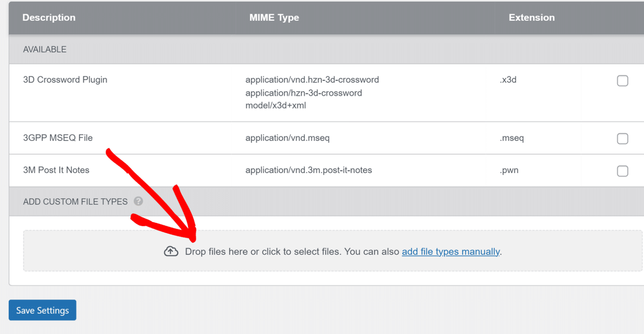
Task: Enable the checkbox for 3GPP MSEQ File
Action: pos(623,138)
